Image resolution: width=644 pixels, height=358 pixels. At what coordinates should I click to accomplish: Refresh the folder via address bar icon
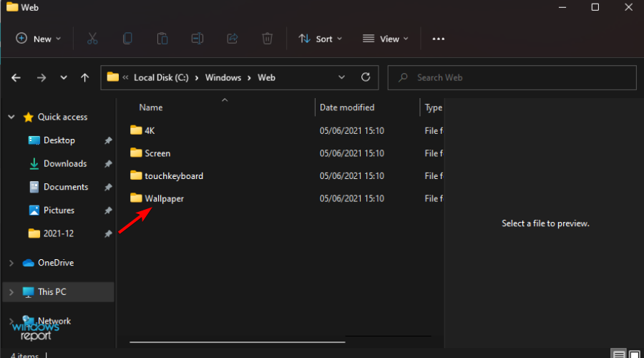pyautogui.click(x=366, y=77)
